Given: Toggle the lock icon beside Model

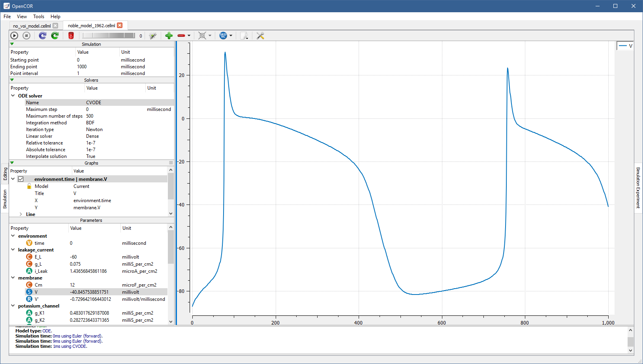Looking at the screenshot, I should coord(29,186).
